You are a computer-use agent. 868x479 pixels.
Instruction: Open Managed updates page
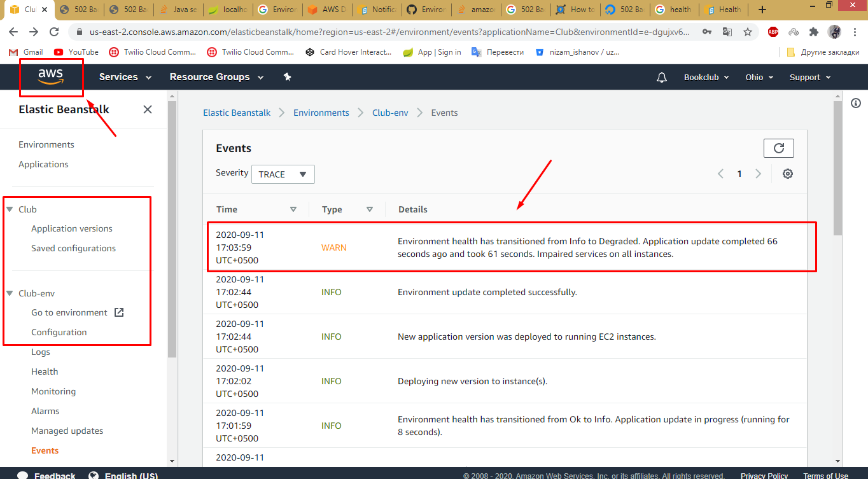tap(67, 431)
